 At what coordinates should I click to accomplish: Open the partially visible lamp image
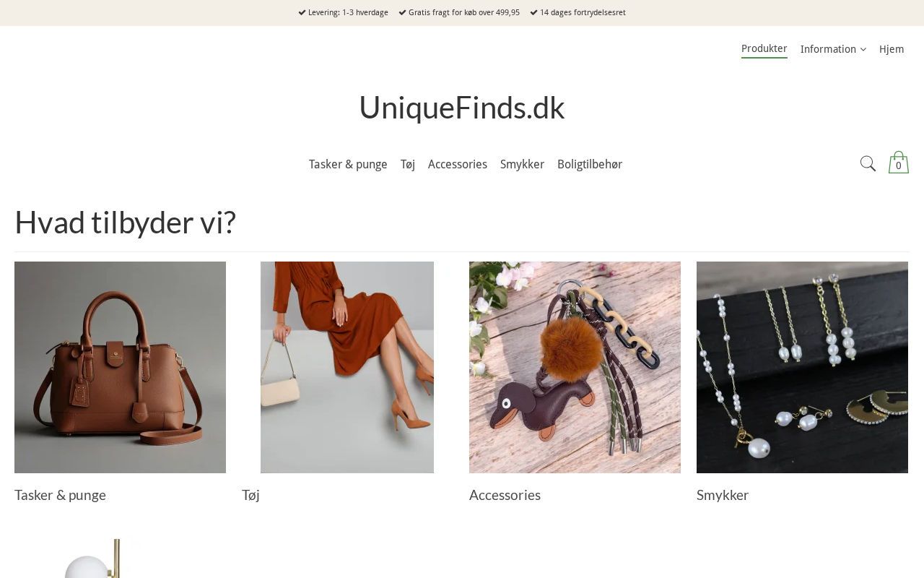120,558
